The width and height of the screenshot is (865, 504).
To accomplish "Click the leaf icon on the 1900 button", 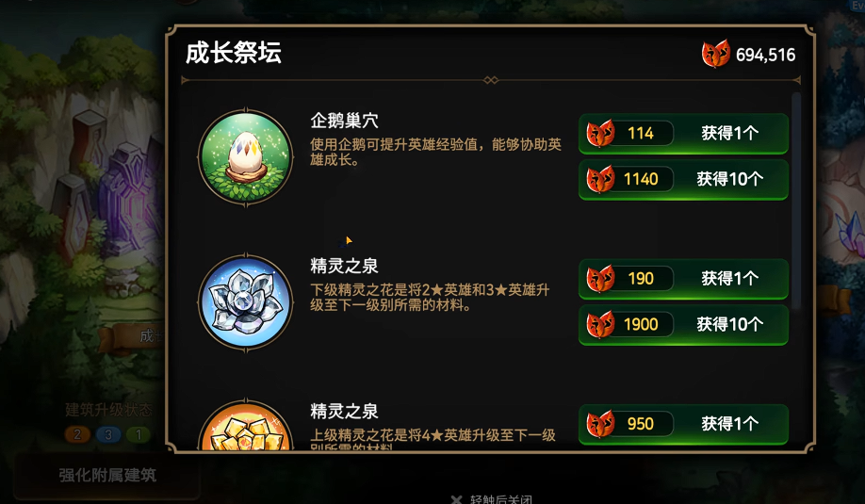I will pyautogui.click(x=600, y=324).
